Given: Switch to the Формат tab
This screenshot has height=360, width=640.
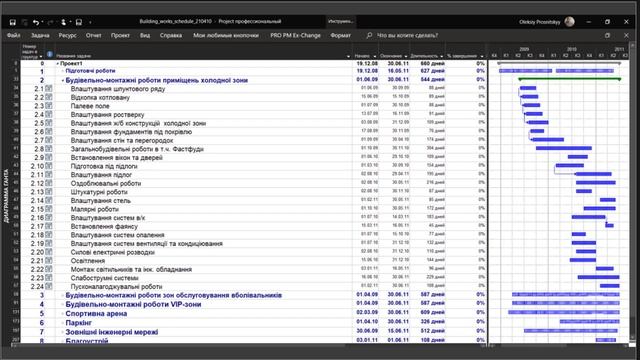Looking at the screenshot, I should (x=340, y=36).
